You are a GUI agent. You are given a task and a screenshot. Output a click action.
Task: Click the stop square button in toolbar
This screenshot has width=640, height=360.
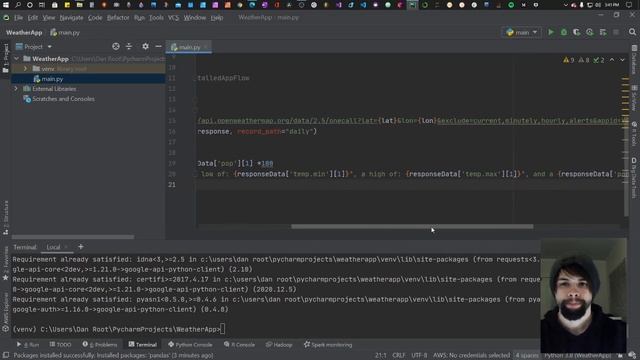[x=616, y=32]
